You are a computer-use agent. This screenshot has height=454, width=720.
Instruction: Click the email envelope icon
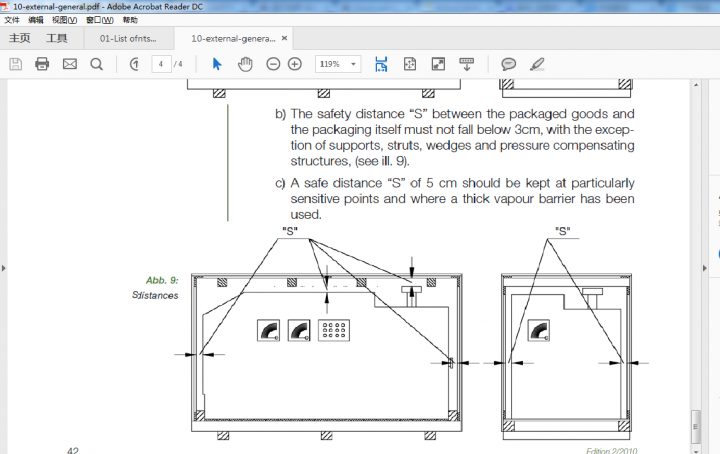[x=70, y=64]
